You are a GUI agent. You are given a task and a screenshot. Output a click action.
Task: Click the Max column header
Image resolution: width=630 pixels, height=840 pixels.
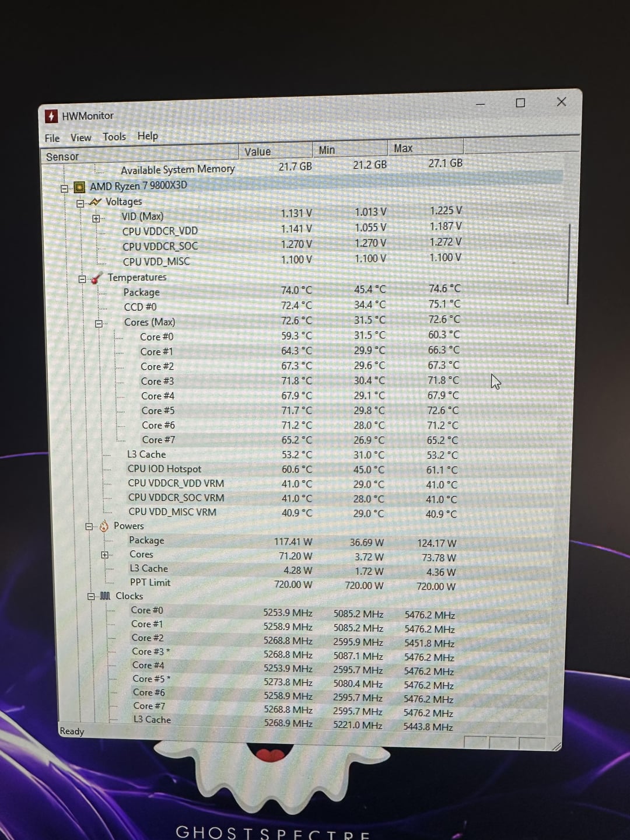[425, 148]
